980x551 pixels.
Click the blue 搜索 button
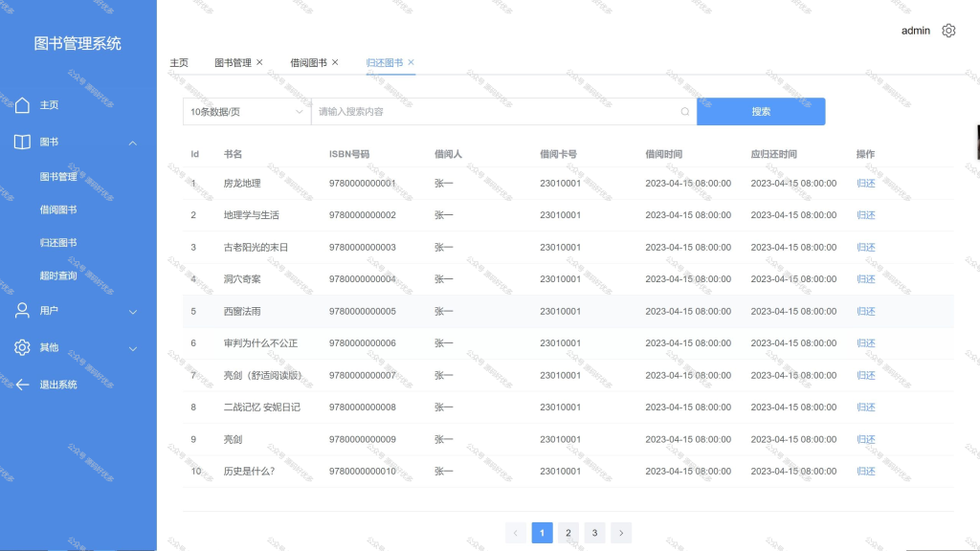(x=761, y=112)
